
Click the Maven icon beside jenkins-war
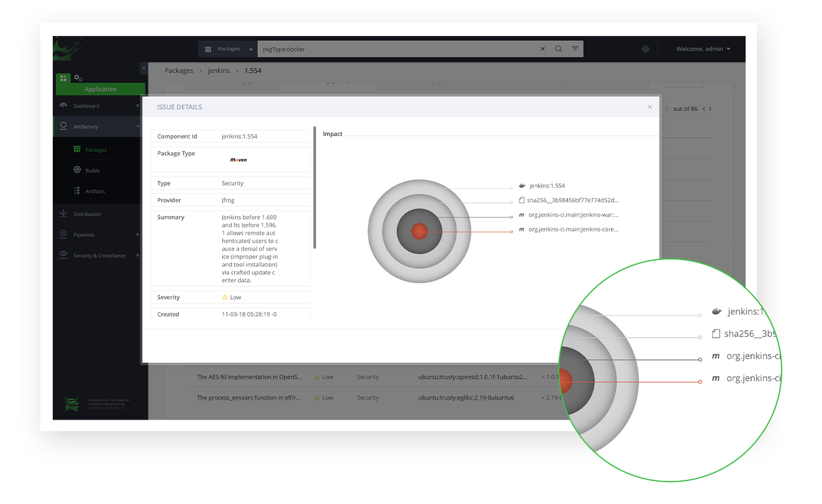pos(522,215)
